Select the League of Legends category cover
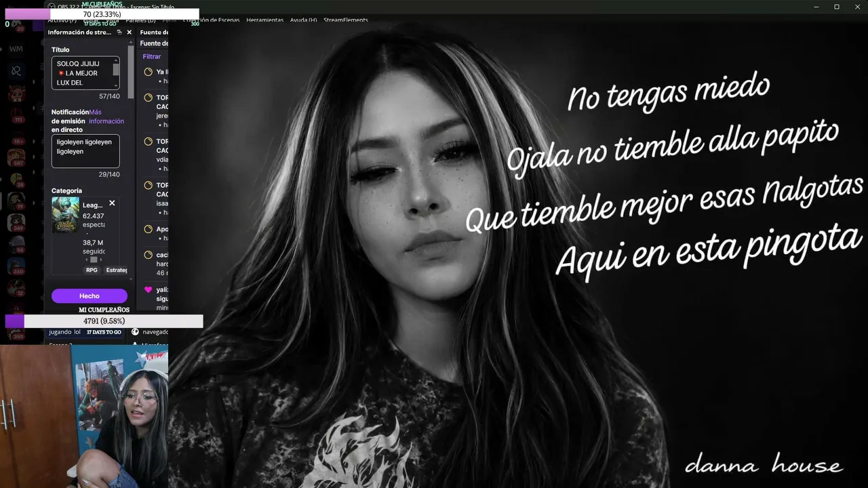Image resolution: width=868 pixels, height=488 pixels. click(x=66, y=216)
